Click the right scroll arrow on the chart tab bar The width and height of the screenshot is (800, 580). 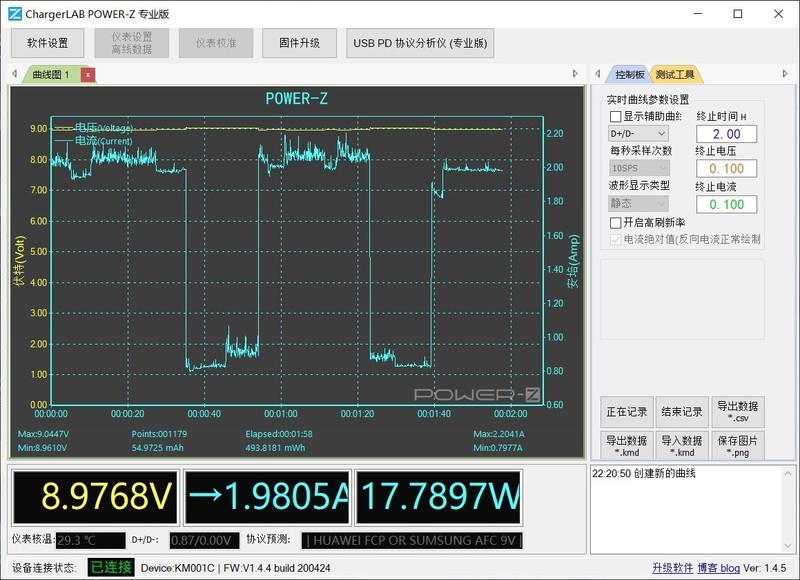[573, 72]
